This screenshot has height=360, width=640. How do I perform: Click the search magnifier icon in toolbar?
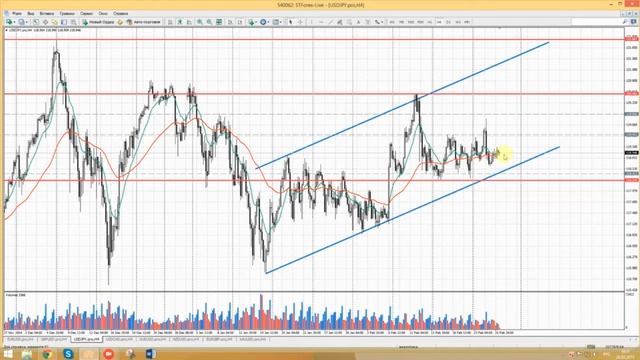pos(624,22)
